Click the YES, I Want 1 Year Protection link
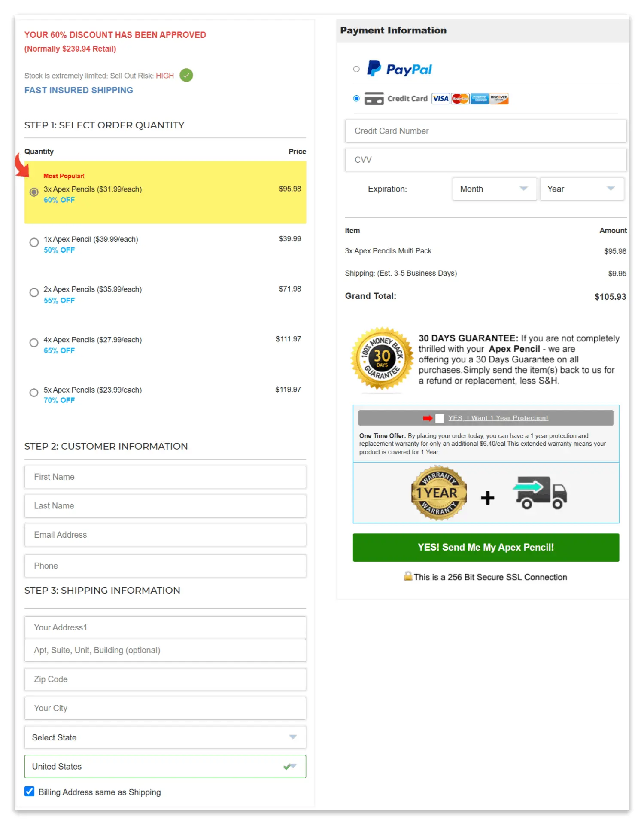Viewport: 644px width, 825px height. coord(498,418)
